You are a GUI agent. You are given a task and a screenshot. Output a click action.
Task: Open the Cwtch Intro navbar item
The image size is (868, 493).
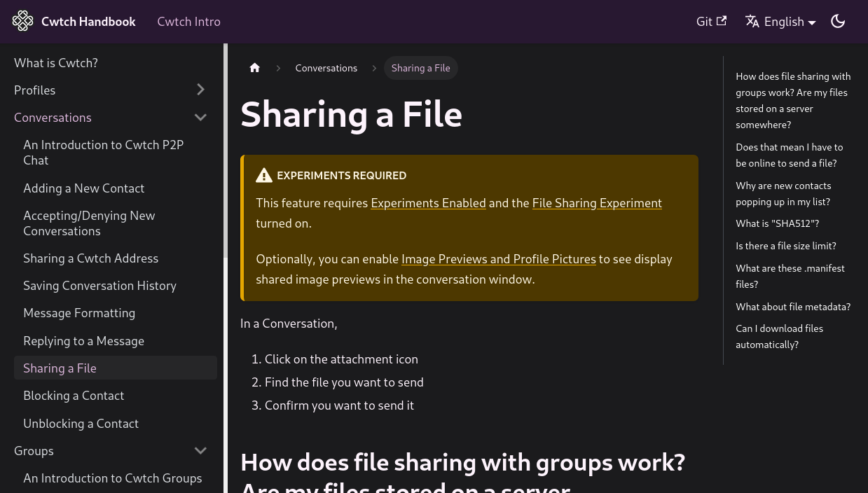coord(188,21)
